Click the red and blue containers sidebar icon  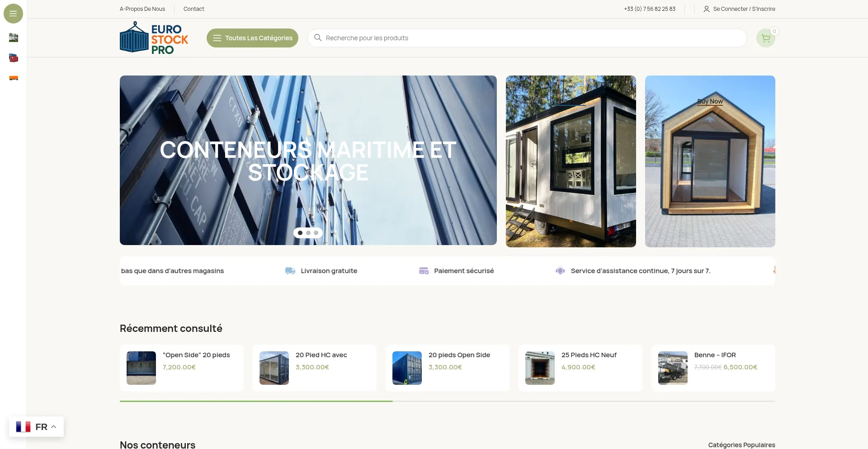14,58
